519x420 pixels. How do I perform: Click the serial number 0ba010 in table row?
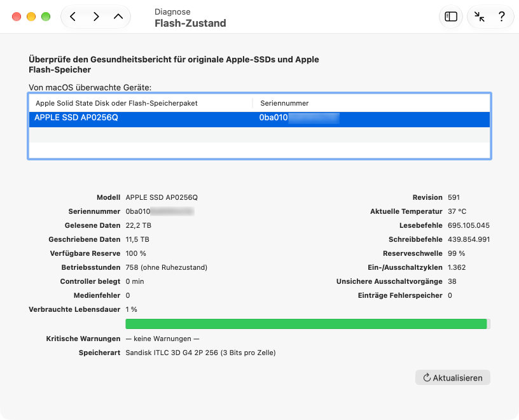(273, 118)
